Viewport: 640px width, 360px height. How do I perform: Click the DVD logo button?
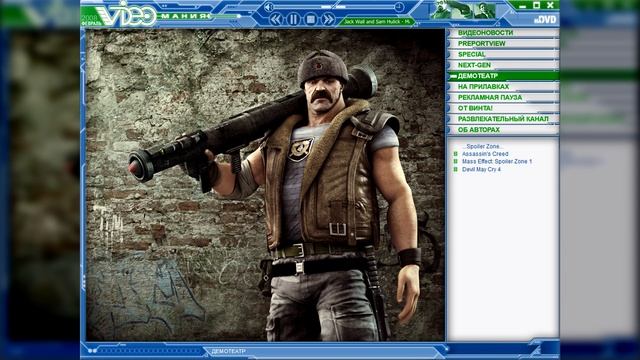545,19
